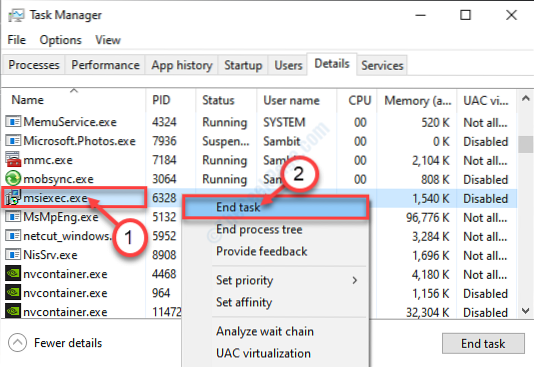This screenshot has height=367, width=534.
Task: Open the View menu
Action: pyautogui.click(x=108, y=40)
